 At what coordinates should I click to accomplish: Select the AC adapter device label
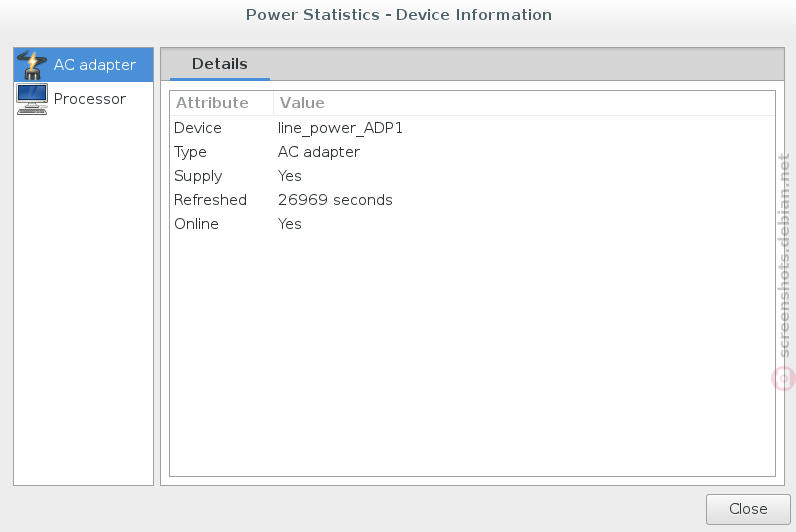coord(95,65)
